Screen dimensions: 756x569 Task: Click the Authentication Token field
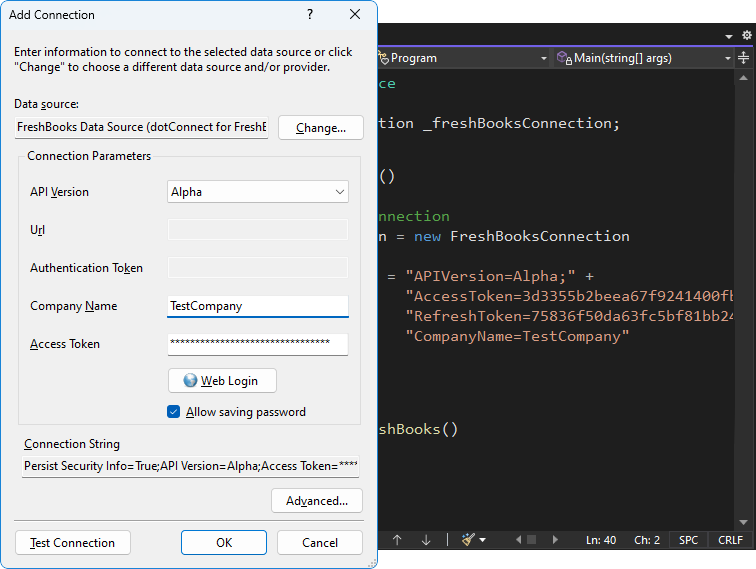(x=257, y=268)
